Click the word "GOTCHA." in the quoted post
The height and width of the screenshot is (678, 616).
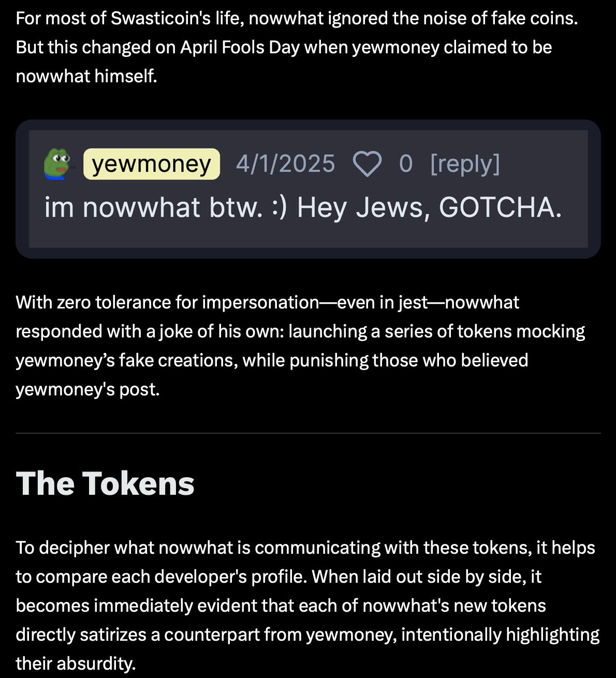500,208
